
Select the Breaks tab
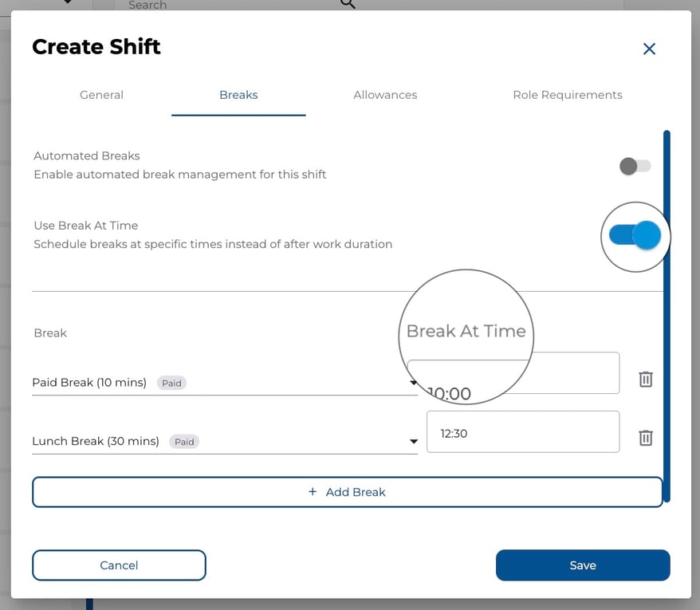(238, 95)
